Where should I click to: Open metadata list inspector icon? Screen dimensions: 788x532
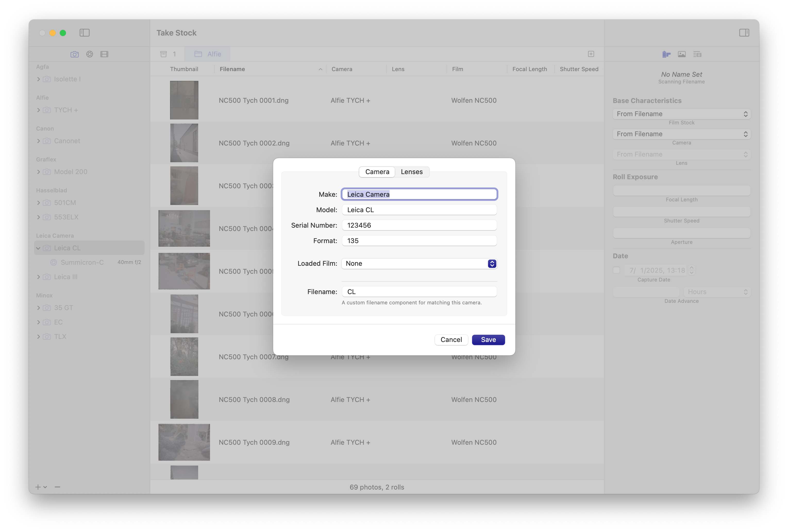click(697, 54)
